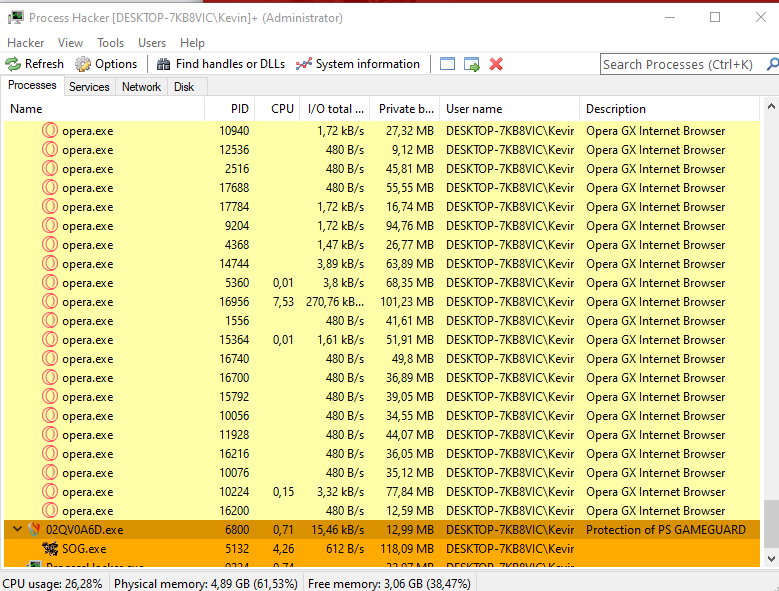Click the vertical scrollbar thumb

click(771, 522)
